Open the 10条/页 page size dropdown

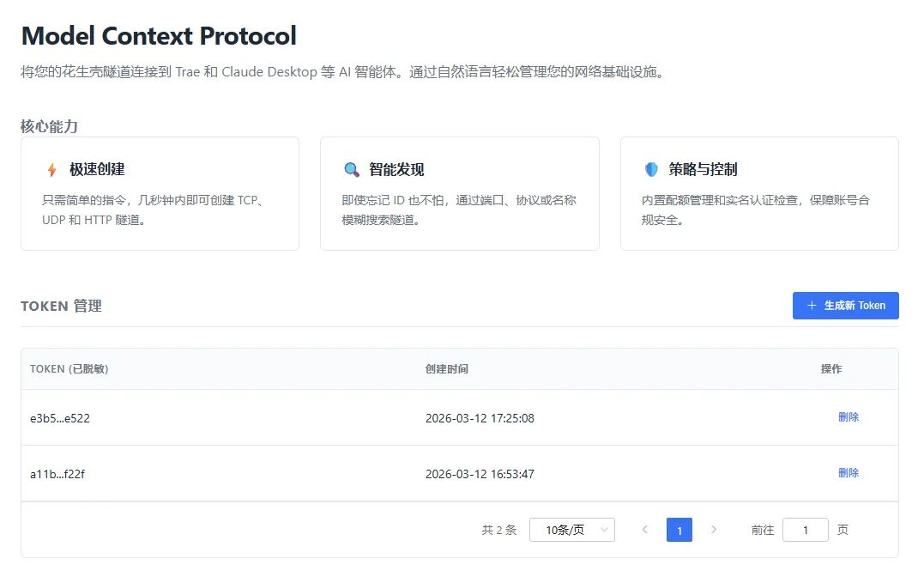(571, 530)
